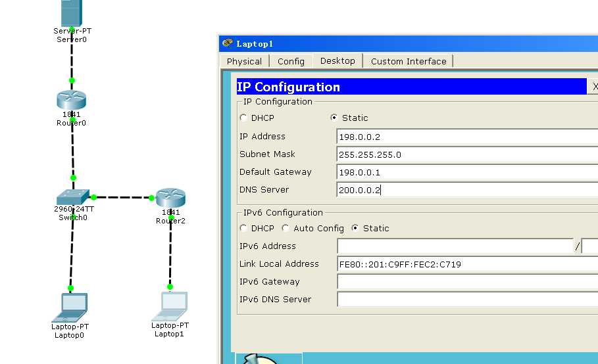Screen dimensions: 598x364
Task: Click the Router2 1841 router icon
Action: (170, 198)
